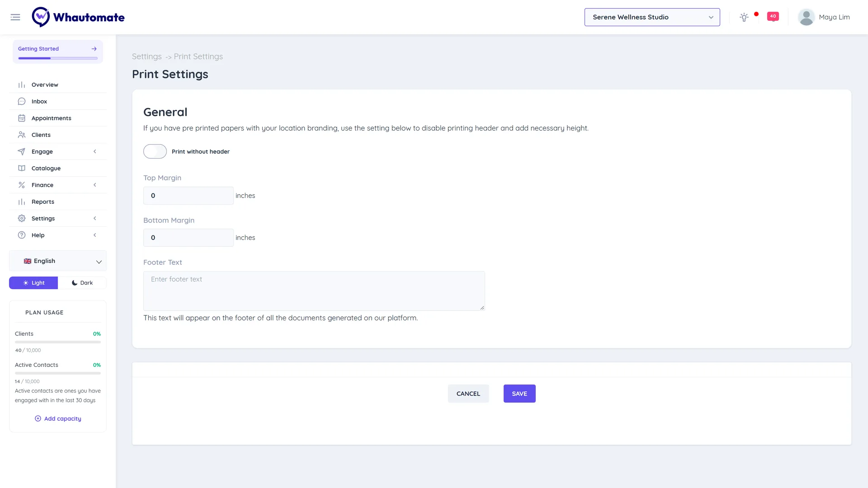868x488 pixels.
Task: Focus the Bottom Margin input field
Action: click(189, 238)
